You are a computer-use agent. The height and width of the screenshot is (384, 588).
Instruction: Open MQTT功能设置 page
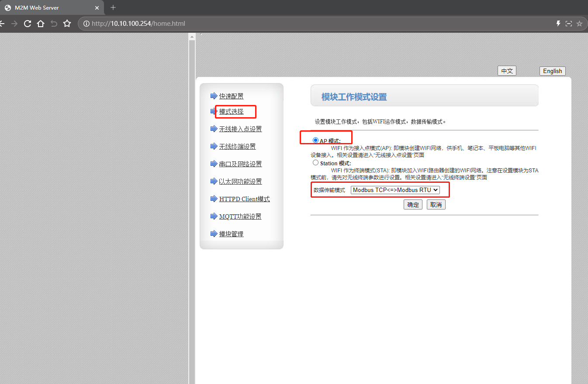(240, 216)
